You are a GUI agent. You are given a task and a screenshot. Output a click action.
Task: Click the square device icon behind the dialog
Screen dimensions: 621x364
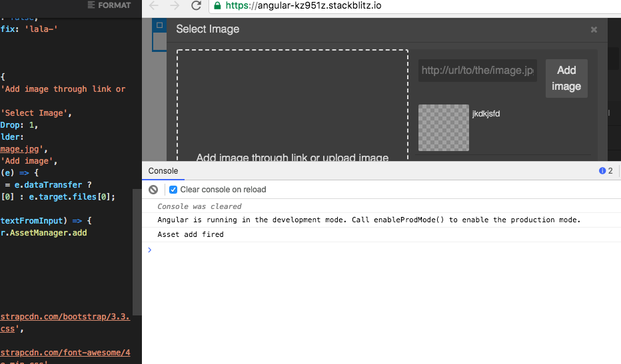pos(160,25)
